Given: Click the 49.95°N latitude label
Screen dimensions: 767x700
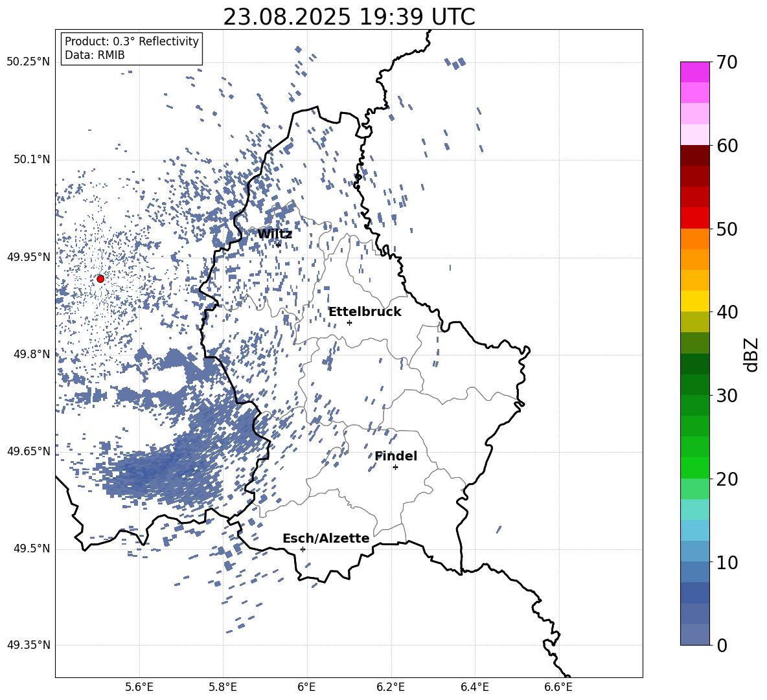Looking at the screenshot, I should coord(29,257).
